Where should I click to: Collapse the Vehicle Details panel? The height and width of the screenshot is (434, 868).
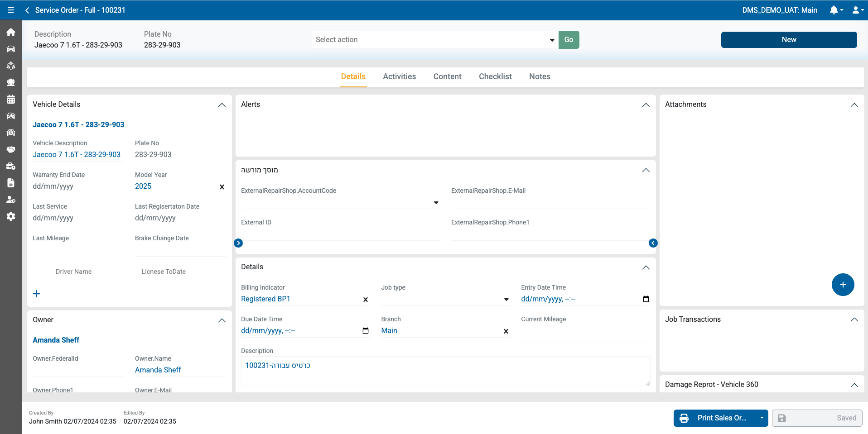pyautogui.click(x=222, y=105)
